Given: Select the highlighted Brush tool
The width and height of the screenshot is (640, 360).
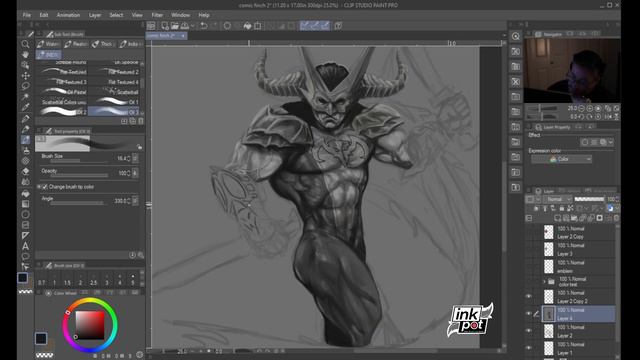Looking at the screenshot, I should click(25, 140).
